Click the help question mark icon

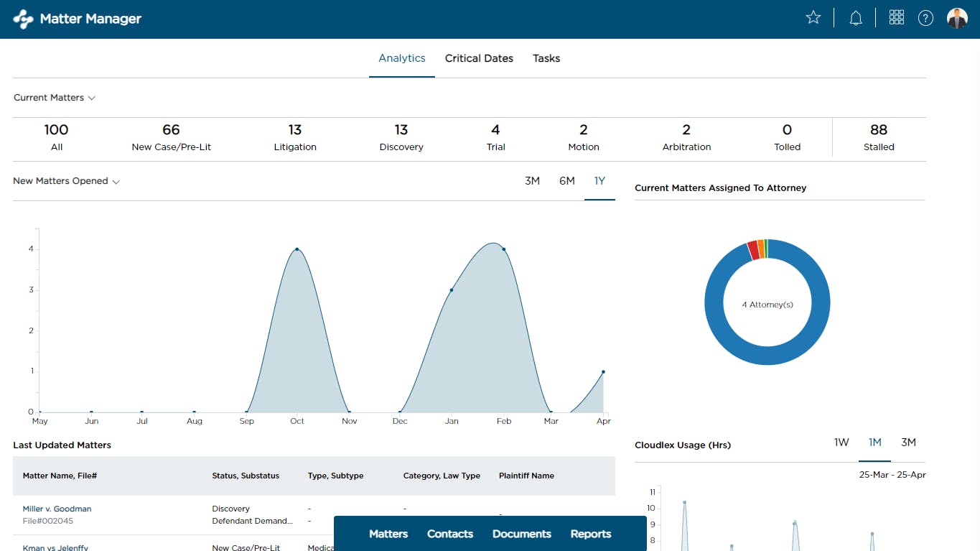925,18
